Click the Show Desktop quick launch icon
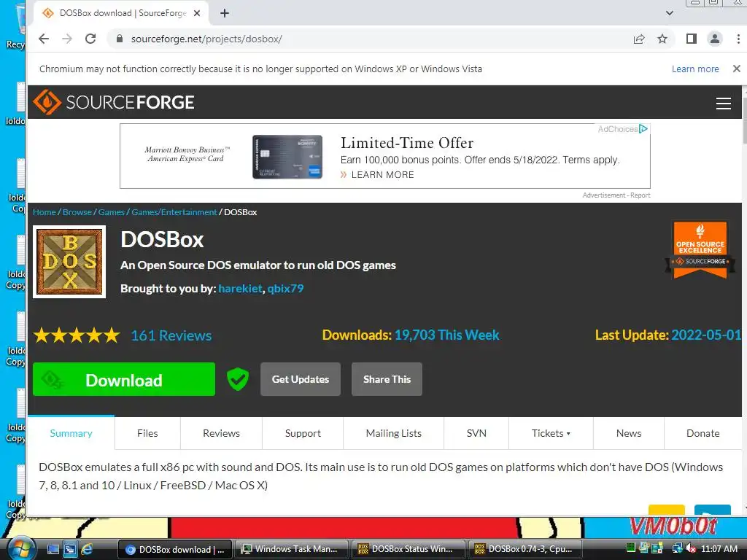Image resolution: width=747 pixels, height=560 pixels. [53, 549]
